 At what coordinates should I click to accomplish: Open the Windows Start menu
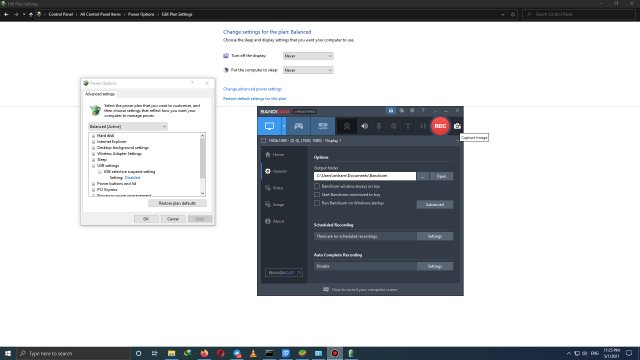tap(7, 353)
